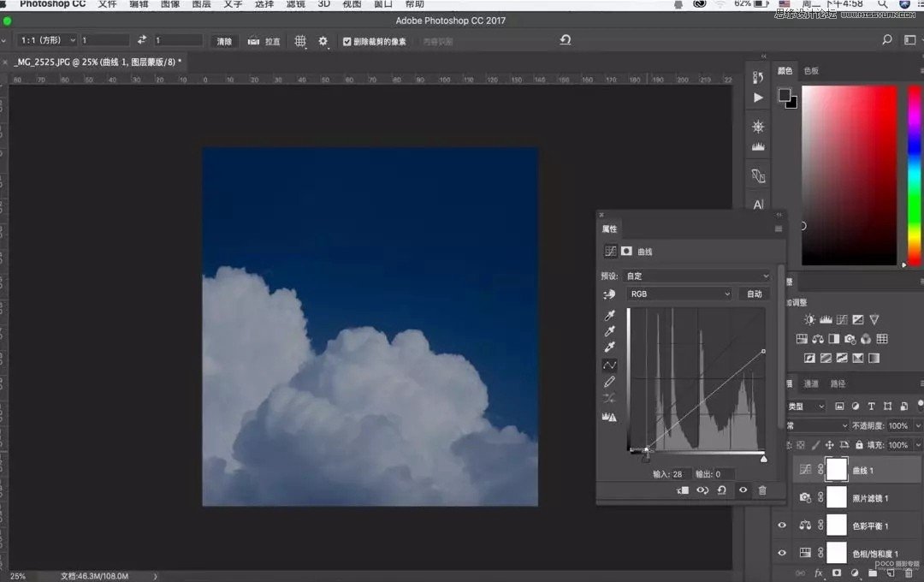The height and width of the screenshot is (582, 924).
Task: Add Exposure adjustment from Adjustments panel
Action: pos(858,319)
